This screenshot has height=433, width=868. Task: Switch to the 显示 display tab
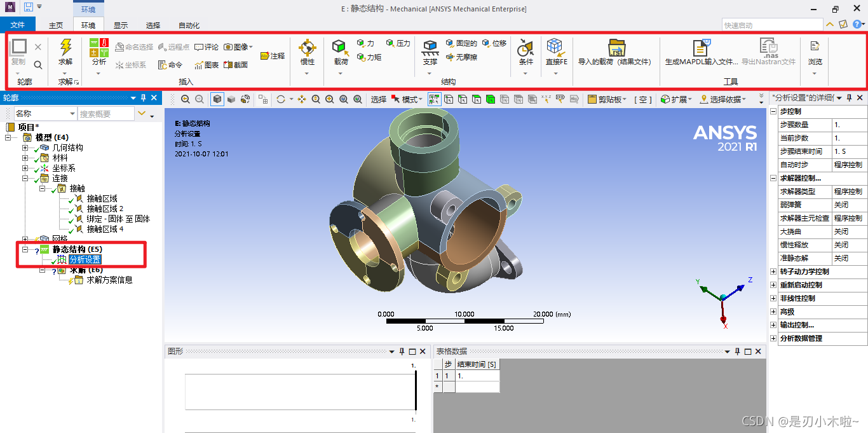point(121,25)
